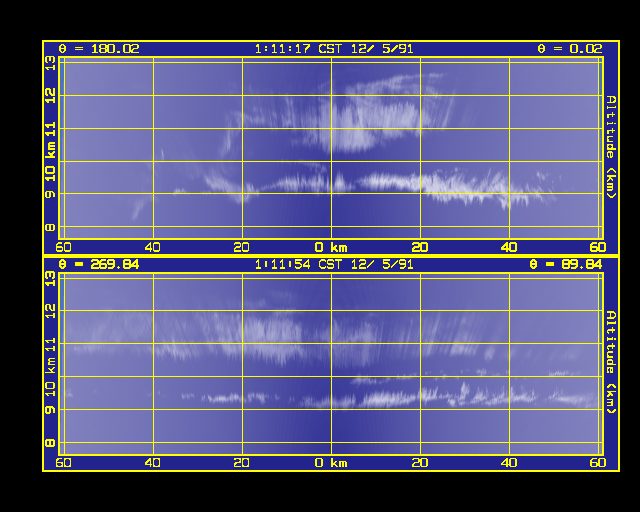This screenshot has height=512, width=640.
Task: Select top panel "40" range label on θ = 0.02 side
Action: click(509, 247)
